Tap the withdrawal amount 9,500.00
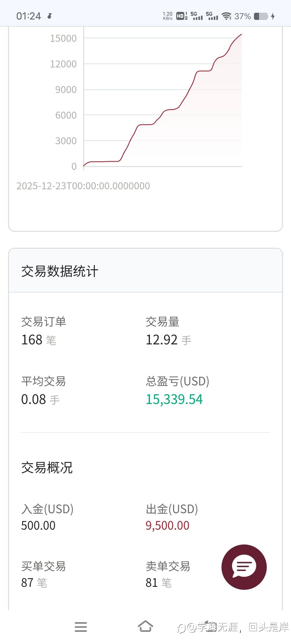 point(167,525)
